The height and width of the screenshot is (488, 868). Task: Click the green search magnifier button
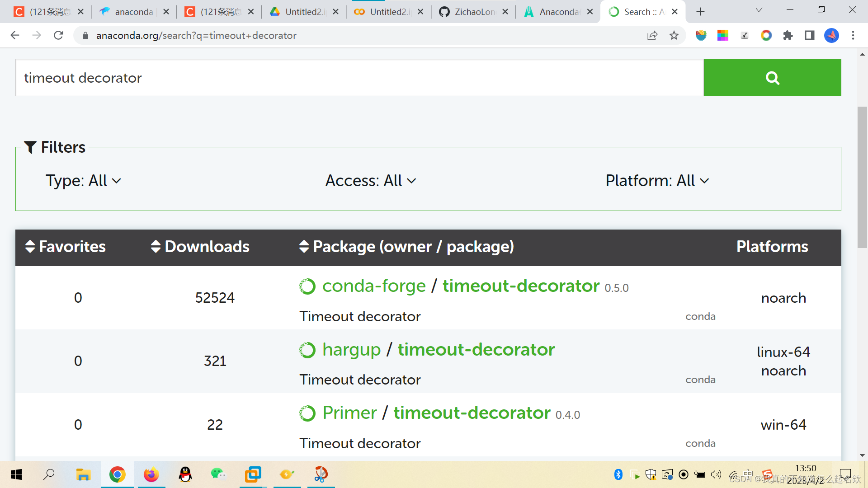coord(772,78)
